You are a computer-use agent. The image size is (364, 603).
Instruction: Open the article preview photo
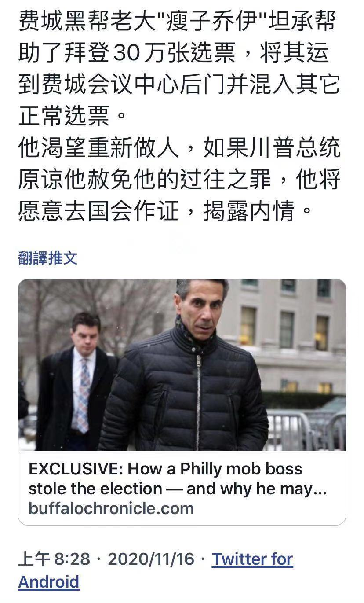click(x=182, y=364)
